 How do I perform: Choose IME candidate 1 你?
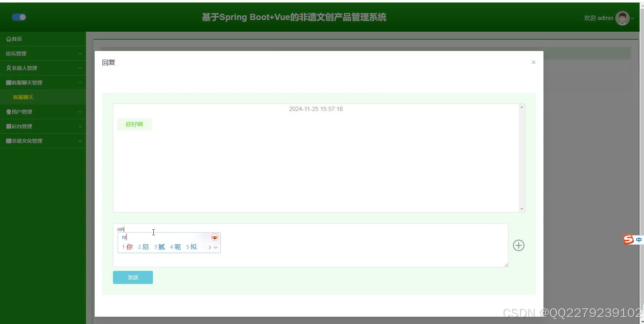127,247
